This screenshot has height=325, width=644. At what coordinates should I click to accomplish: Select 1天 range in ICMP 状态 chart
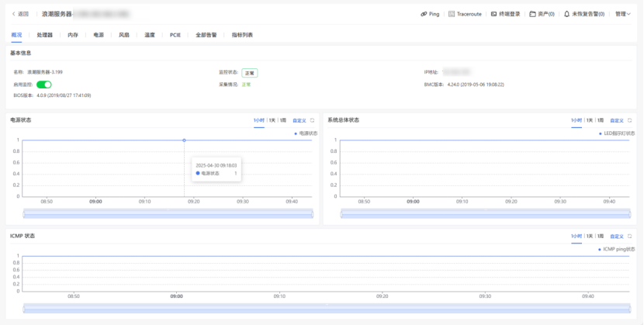tap(590, 237)
